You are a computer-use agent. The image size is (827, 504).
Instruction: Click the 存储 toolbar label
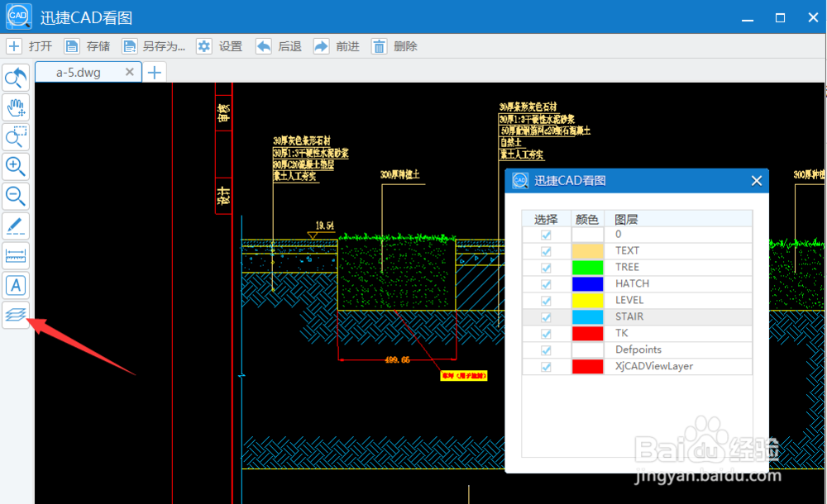(98, 46)
